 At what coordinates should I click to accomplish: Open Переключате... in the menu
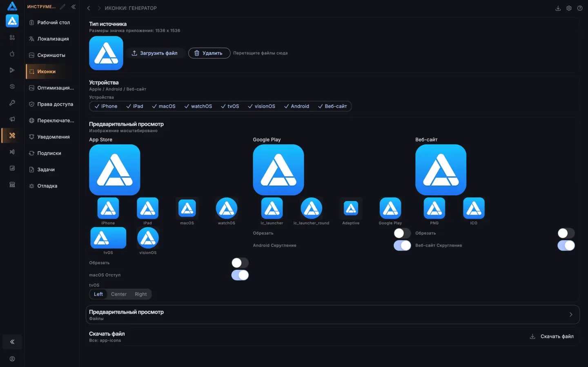click(52, 121)
